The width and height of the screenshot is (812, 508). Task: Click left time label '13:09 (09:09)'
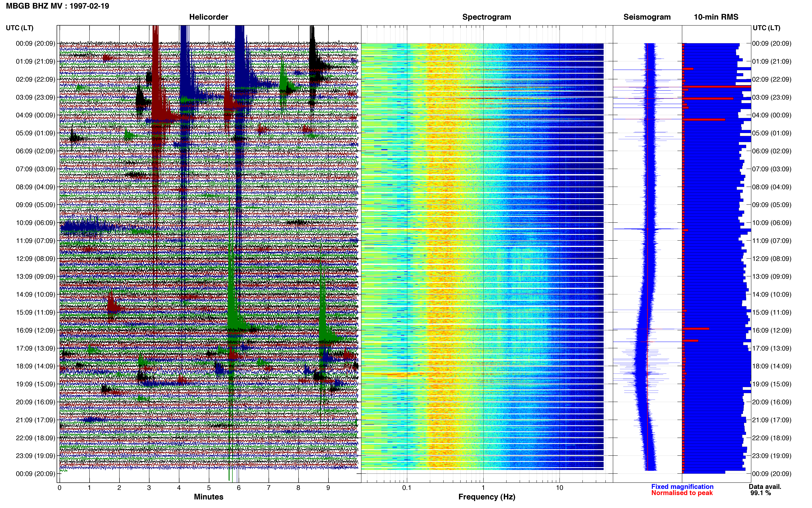pyautogui.click(x=35, y=277)
